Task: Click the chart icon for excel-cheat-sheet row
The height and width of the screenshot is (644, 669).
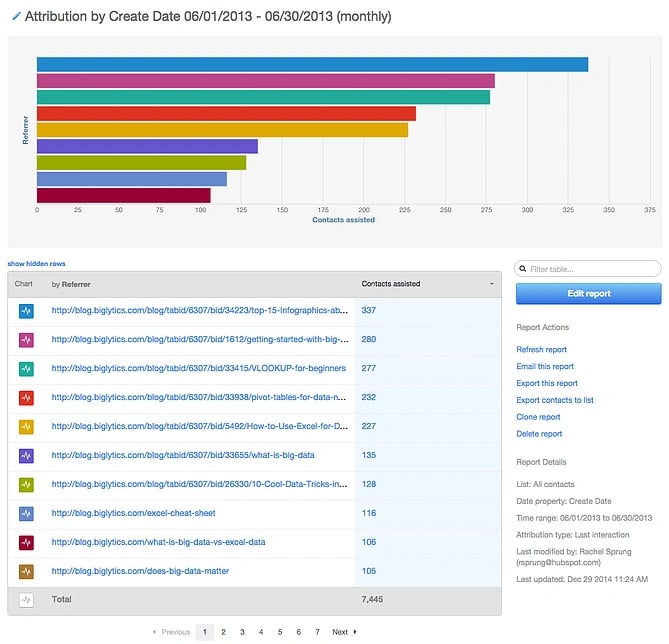Action: pyautogui.click(x=27, y=514)
